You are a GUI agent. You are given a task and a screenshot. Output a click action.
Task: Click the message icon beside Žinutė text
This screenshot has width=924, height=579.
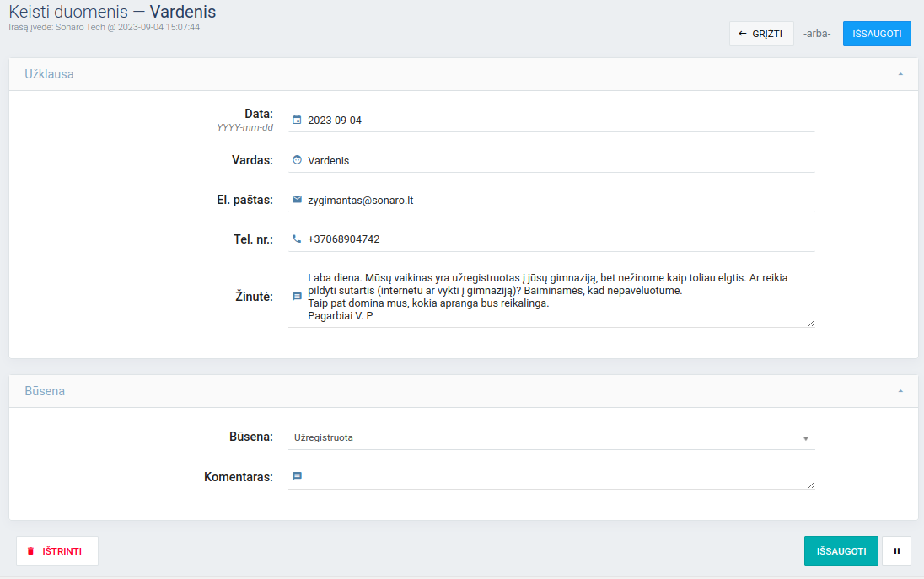(x=297, y=297)
